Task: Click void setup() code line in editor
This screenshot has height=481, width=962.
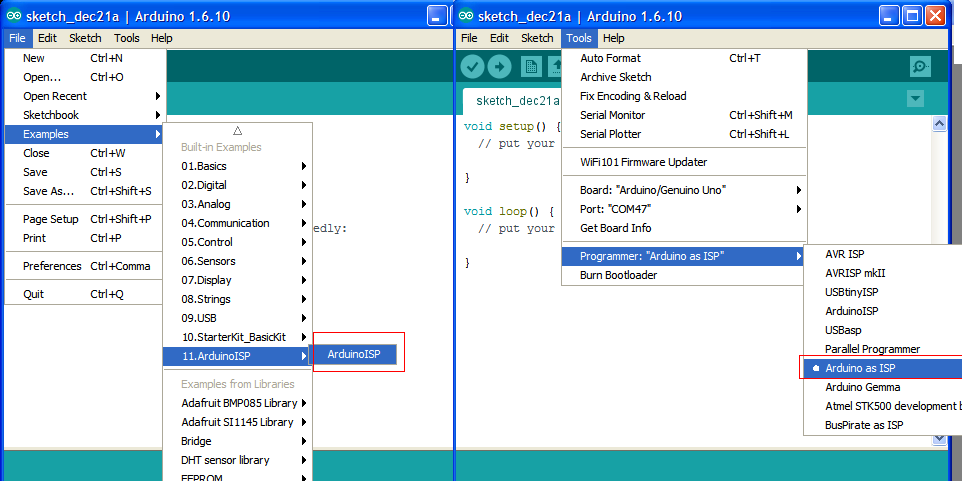Action: tap(512, 126)
